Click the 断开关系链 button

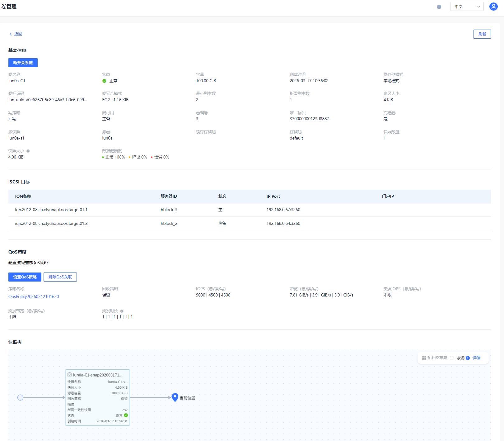pyautogui.click(x=23, y=63)
